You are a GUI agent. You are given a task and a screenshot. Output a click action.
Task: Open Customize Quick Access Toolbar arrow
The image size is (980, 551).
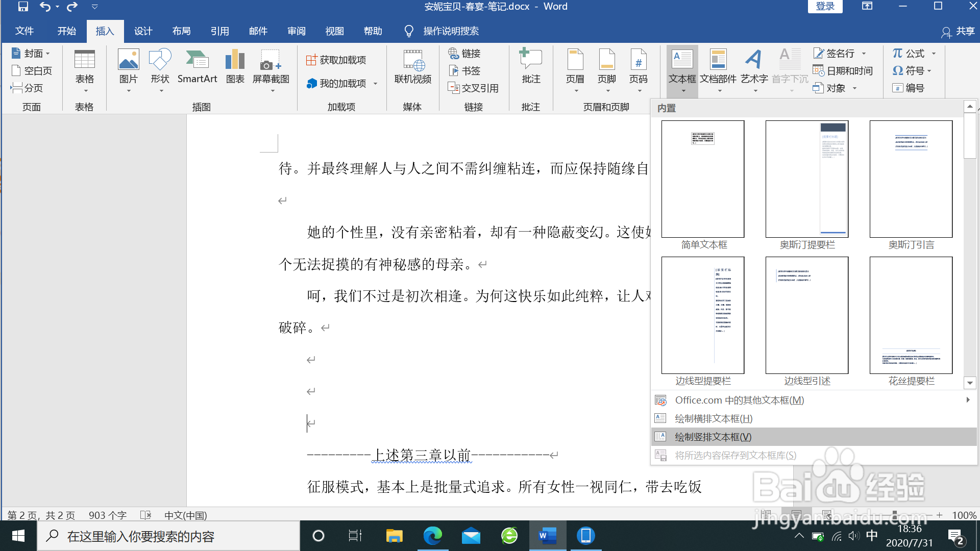(x=95, y=7)
